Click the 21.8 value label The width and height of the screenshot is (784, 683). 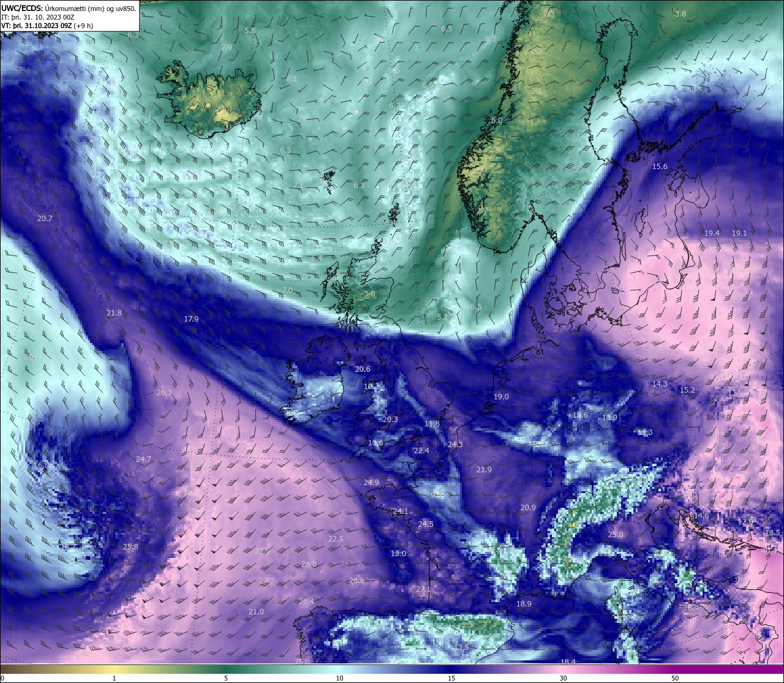pyautogui.click(x=114, y=312)
